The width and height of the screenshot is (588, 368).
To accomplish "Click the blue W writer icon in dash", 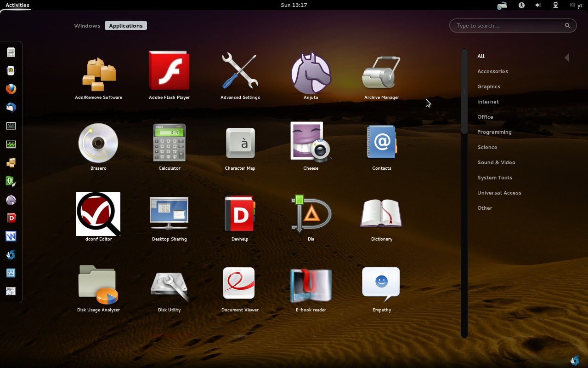I will (11, 236).
